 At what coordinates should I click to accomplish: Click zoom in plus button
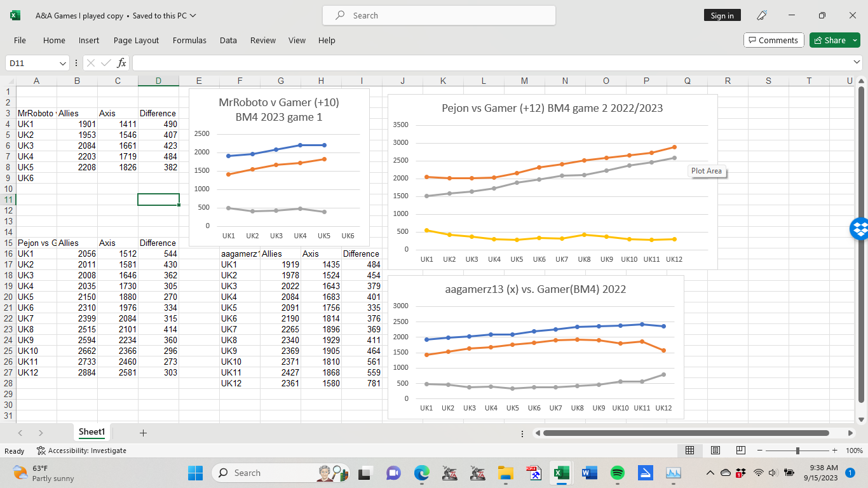point(835,451)
